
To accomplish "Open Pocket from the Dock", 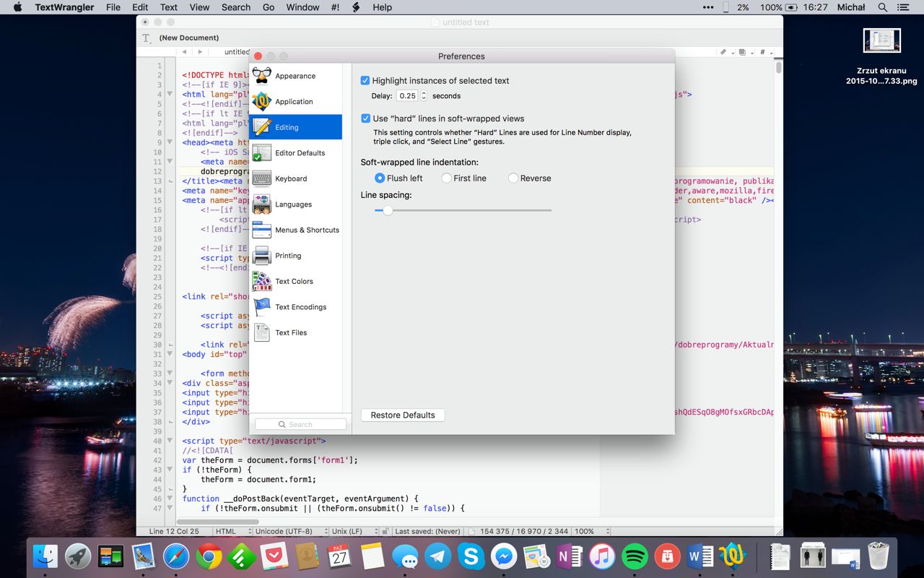I will point(274,556).
